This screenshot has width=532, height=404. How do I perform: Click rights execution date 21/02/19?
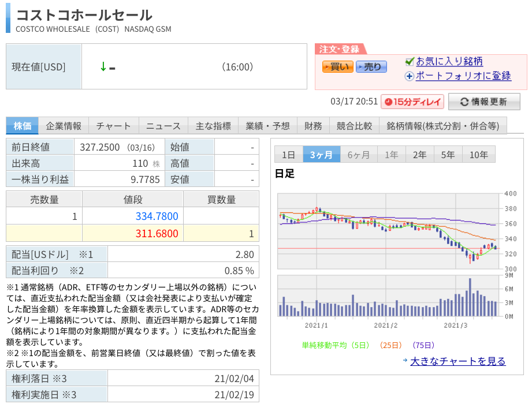pyautogui.click(x=234, y=395)
